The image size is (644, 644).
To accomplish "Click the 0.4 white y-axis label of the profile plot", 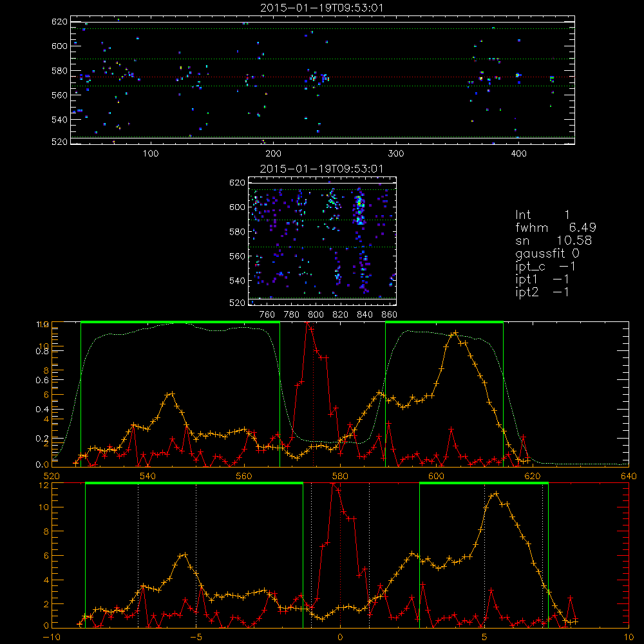I will point(42,409).
